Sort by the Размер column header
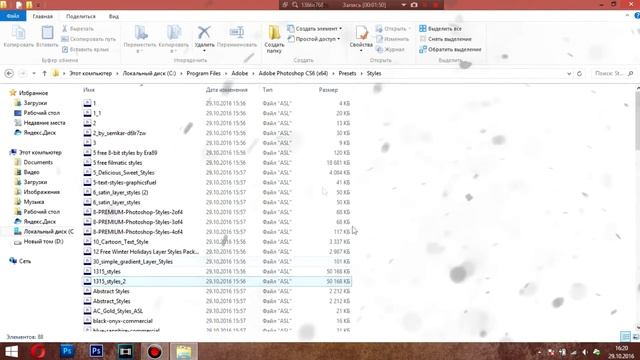640x360 pixels. coord(328,90)
